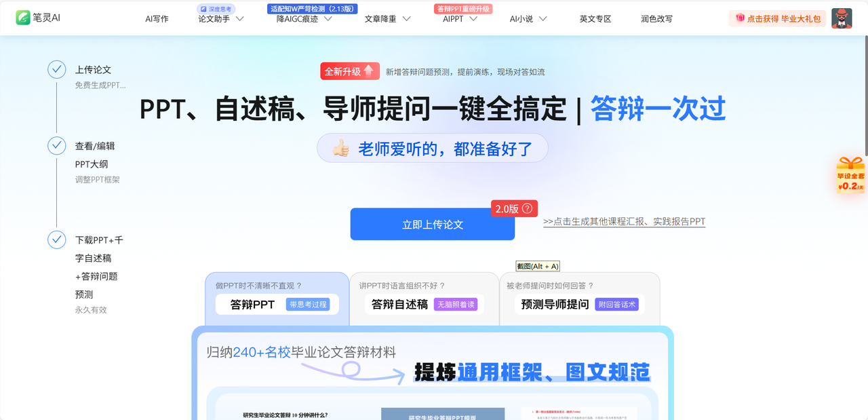This screenshot has width=868, height=420.
Task: Click text 免费生成PPT...
Action: click(x=100, y=85)
